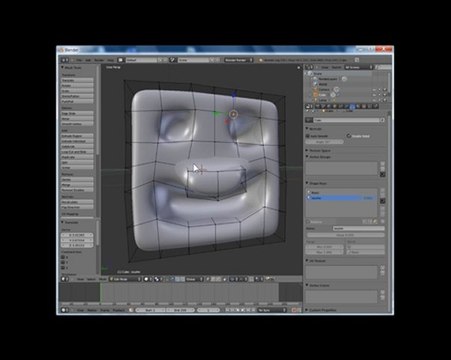Toggle Auto Smooth checkbox
Image resolution: width=451 pixels, height=360 pixels.
click(x=308, y=136)
